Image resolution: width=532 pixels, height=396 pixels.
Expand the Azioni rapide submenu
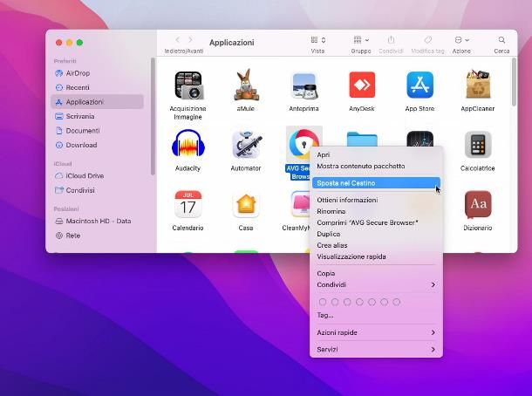pyautogui.click(x=376, y=332)
